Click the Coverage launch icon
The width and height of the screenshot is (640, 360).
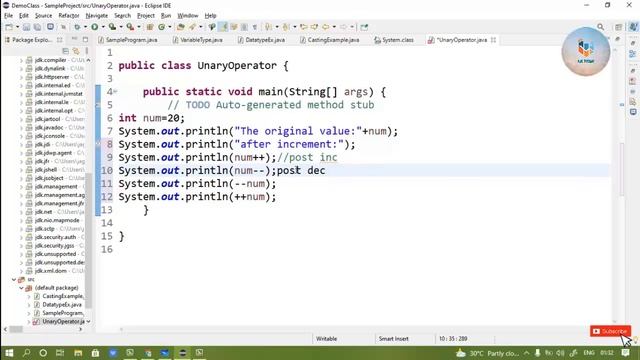coord(112,27)
